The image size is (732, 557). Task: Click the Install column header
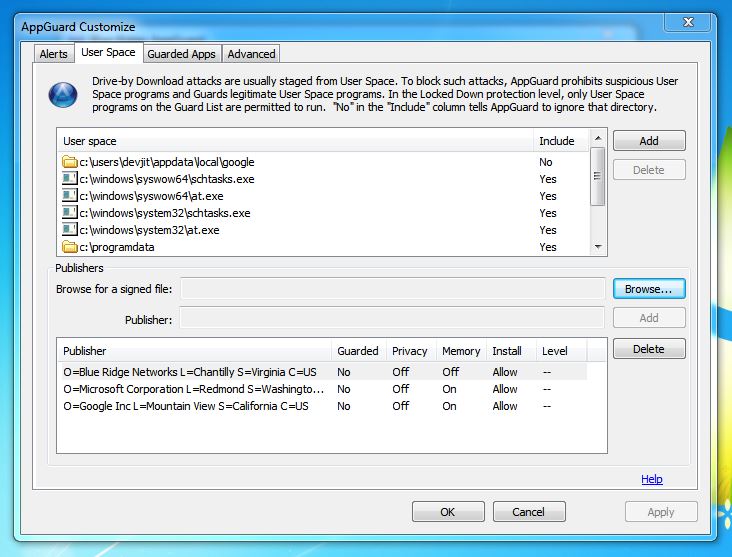[511, 351]
